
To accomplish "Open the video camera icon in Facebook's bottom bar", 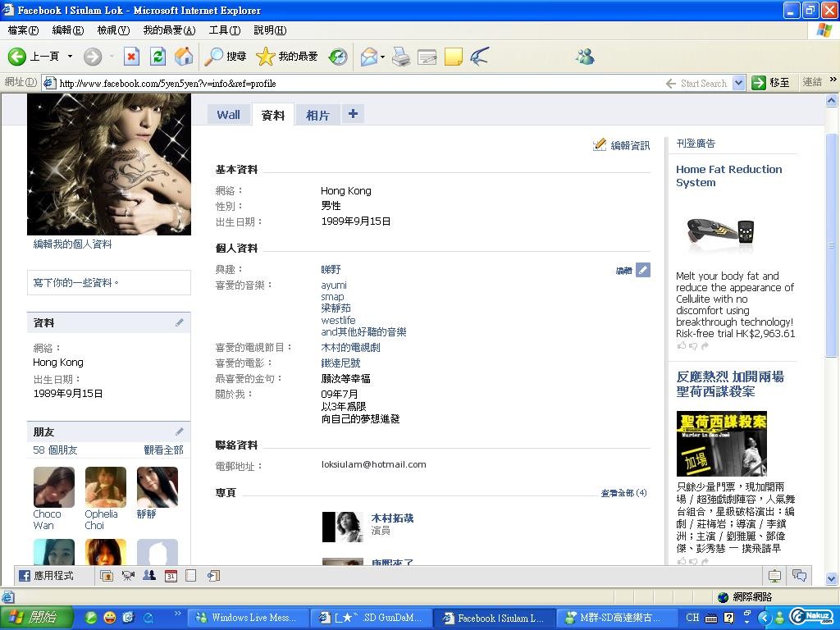I will tap(128, 576).
